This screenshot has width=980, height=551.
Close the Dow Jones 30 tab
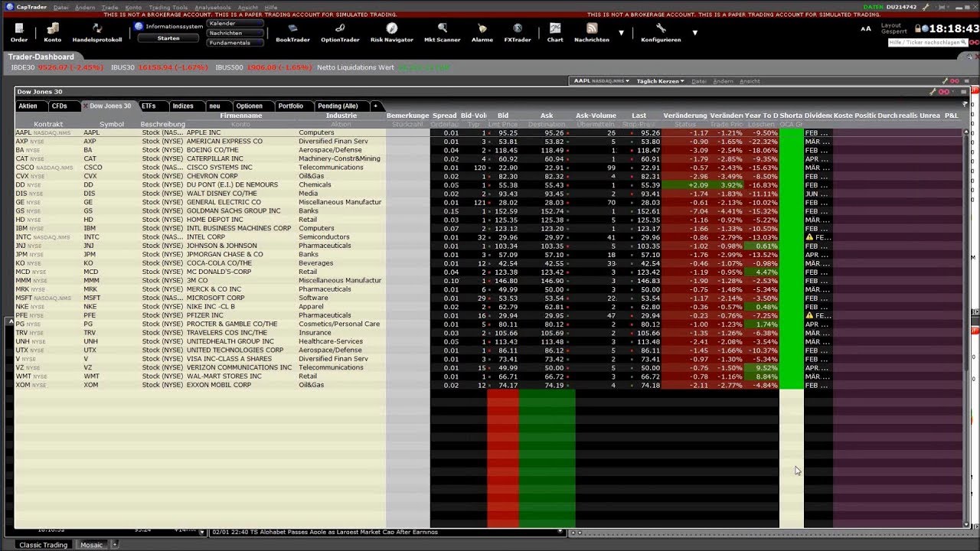(x=85, y=106)
